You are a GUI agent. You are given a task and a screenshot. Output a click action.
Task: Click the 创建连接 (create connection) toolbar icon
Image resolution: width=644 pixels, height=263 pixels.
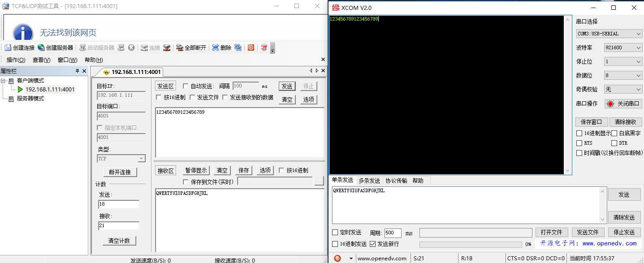[8, 47]
